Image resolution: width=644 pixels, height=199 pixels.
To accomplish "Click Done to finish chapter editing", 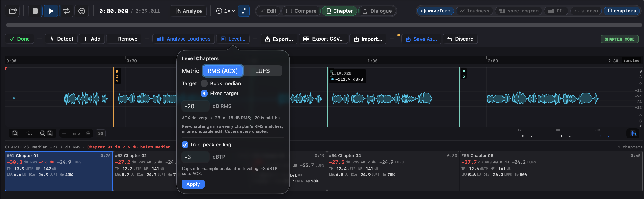I will tap(20, 39).
